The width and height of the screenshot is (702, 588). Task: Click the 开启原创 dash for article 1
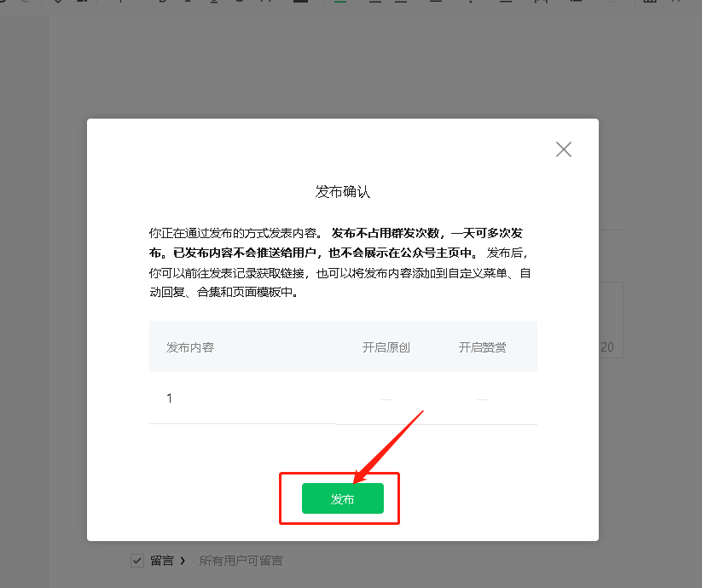(x=386, y=399)
